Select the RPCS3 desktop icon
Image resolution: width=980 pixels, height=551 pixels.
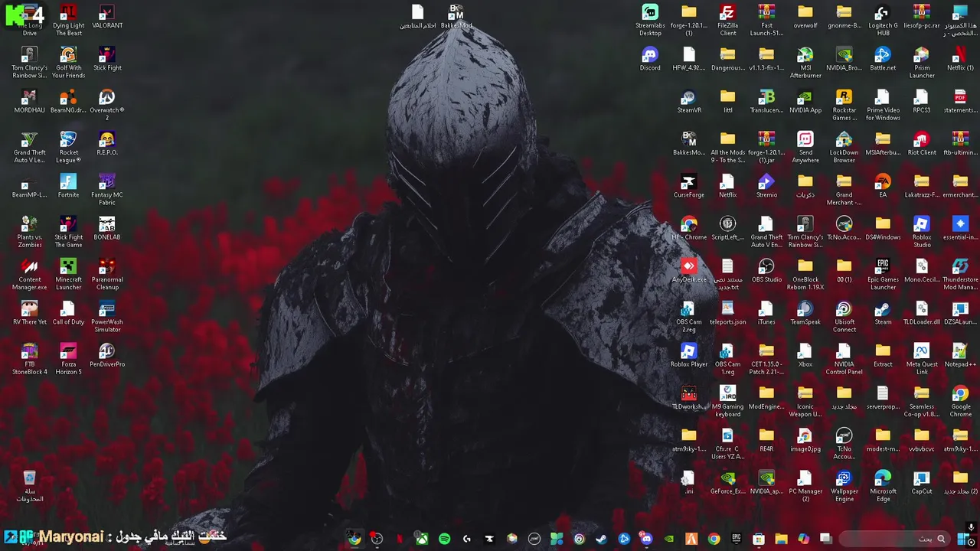click(922, 101)
